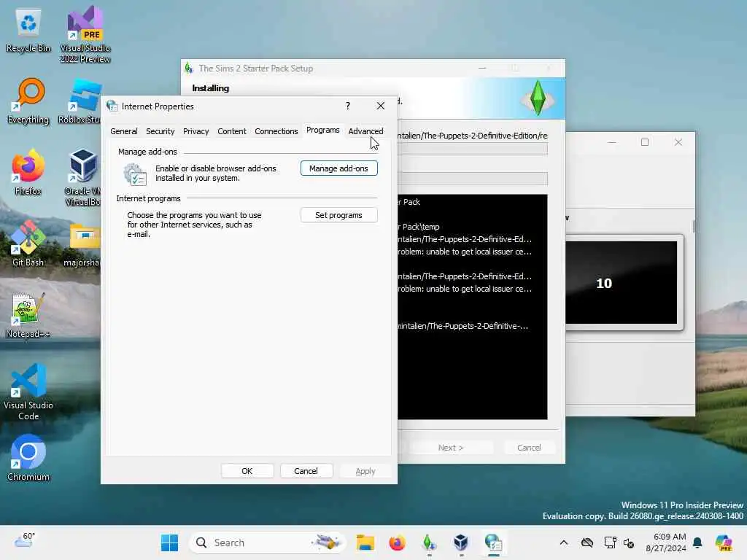Switch to the Security tab
747x560 pixels.
tap(160, 131)
